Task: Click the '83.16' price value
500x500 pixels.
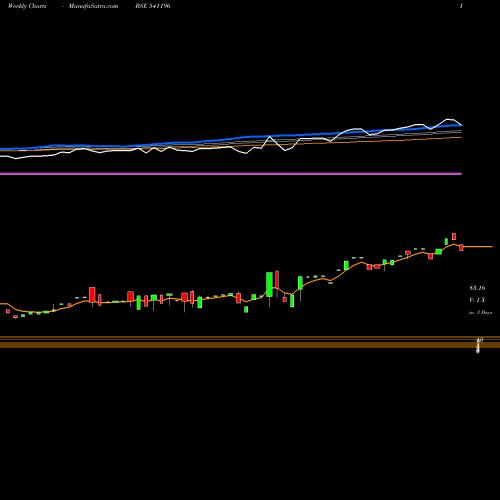Action: click(x=477, y=288)
